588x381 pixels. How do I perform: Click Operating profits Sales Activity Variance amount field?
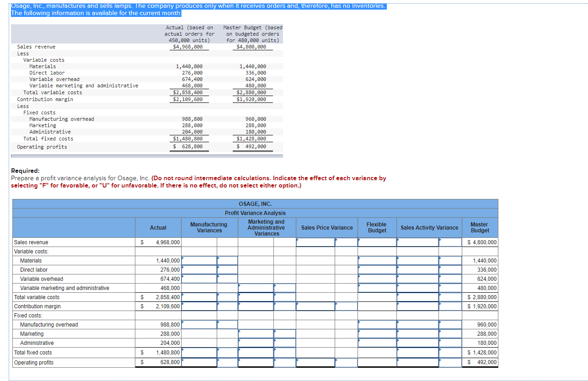click(x=417, y=363)
